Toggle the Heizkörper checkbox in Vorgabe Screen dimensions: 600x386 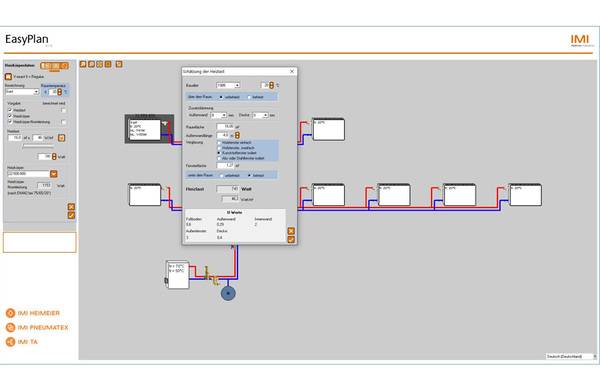pos(10,116)
